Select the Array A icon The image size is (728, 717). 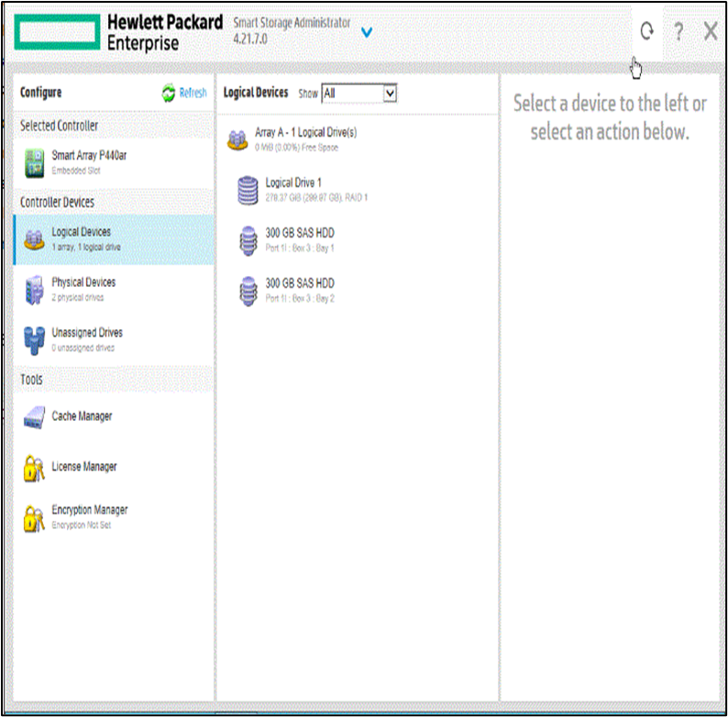coord(237,139)
